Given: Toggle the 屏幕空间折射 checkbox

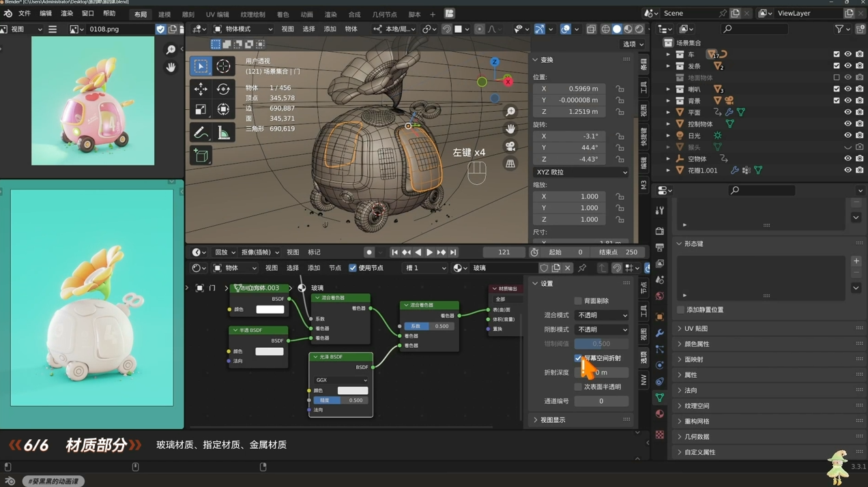Looking at the screenshot, I should (x=578, y=358).
